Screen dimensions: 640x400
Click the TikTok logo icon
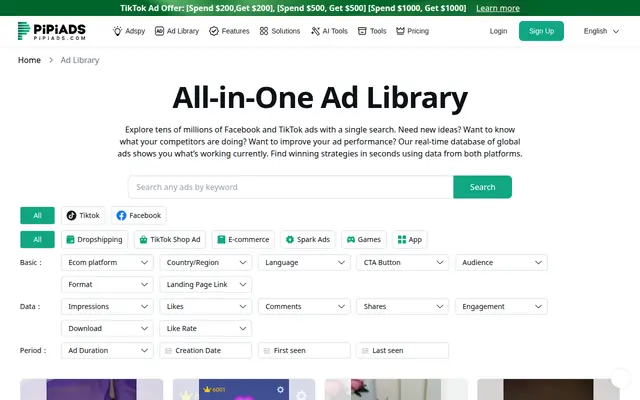[71, 216]
